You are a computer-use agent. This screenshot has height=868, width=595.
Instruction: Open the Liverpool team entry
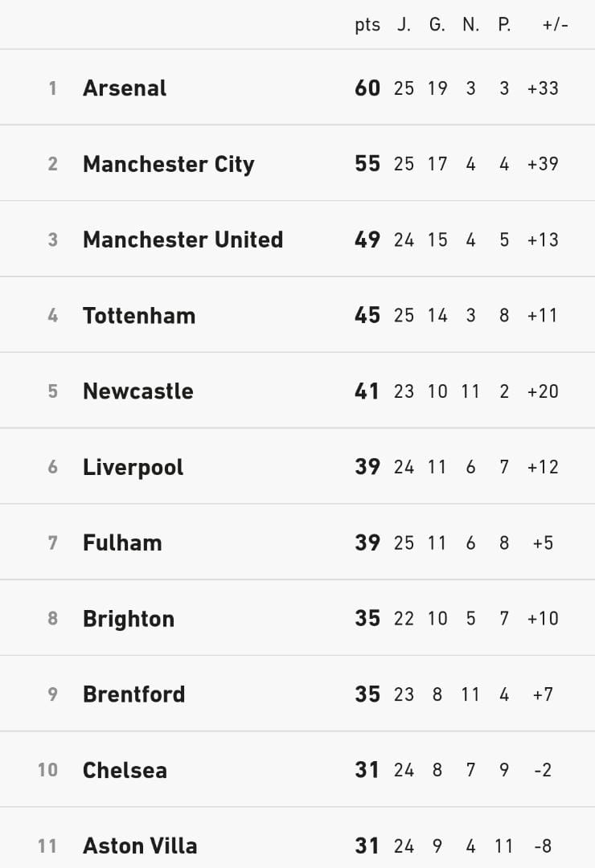(x=133, y=467)
